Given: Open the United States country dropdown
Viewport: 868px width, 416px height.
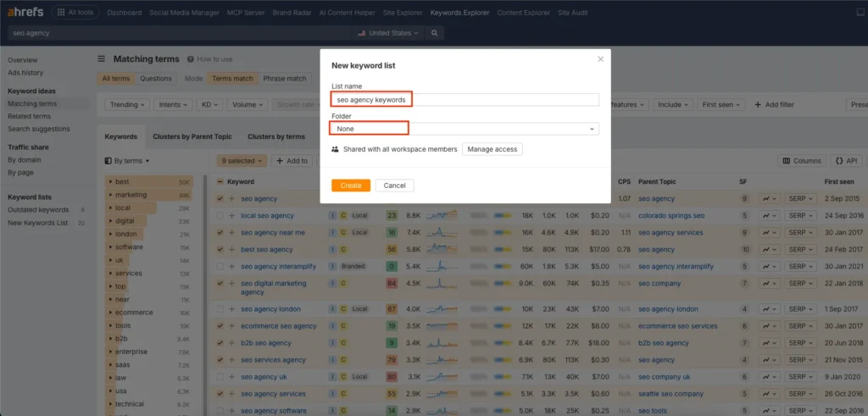Looking at the screenshot, I should (x=388, y=33).
